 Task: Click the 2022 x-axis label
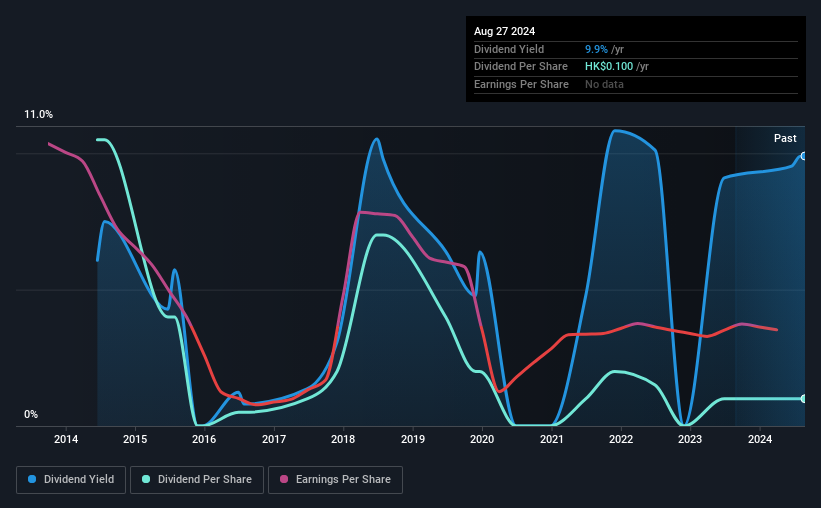pos(621,439)
